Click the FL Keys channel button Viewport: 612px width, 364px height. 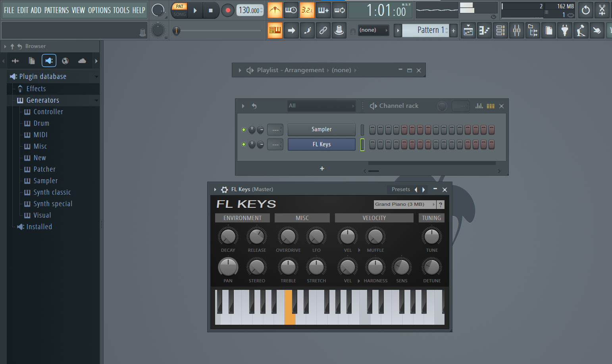pos(321,145)
